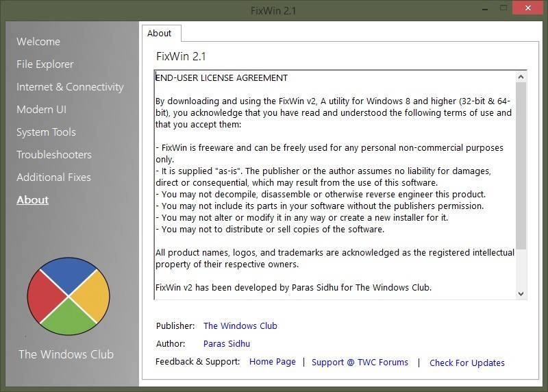Click the line 'FixWin v2 has been developed by Paras Sidhu'
Viewport: 548px width, 392px height.
pos(294,287)
